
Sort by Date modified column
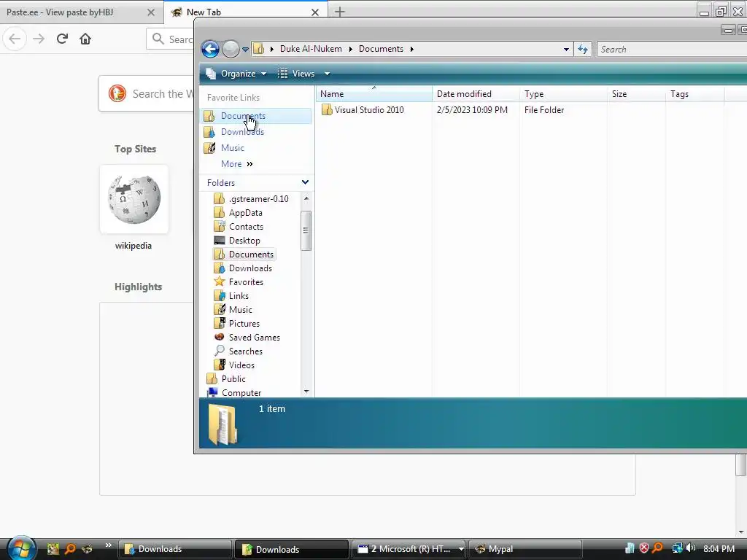476,94
